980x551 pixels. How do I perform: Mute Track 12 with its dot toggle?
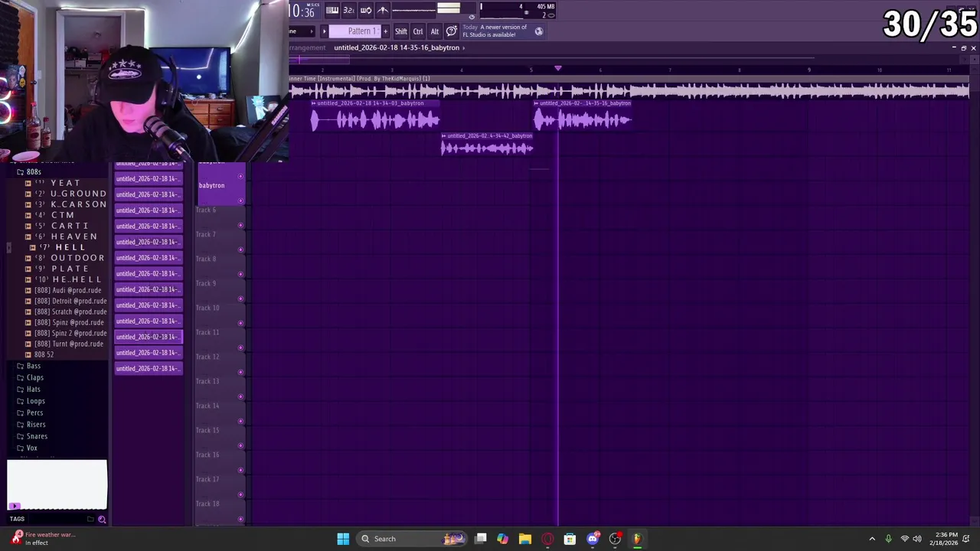coord(241,372)
